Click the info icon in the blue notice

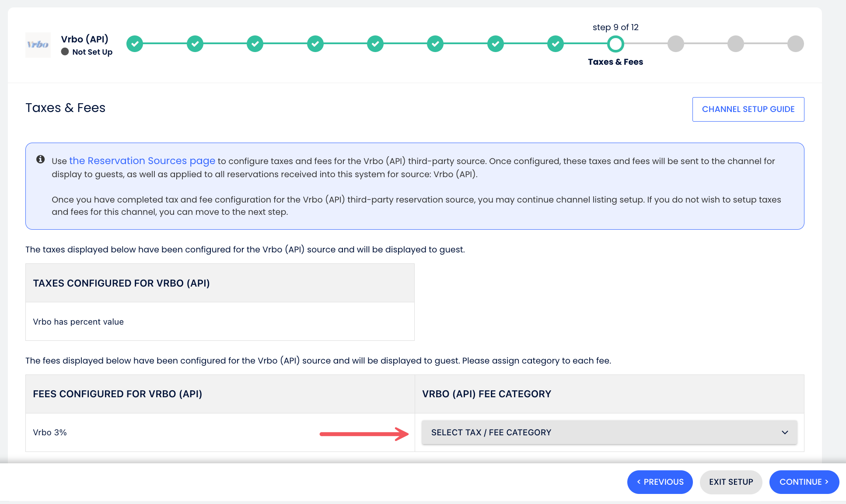point(41,159)
